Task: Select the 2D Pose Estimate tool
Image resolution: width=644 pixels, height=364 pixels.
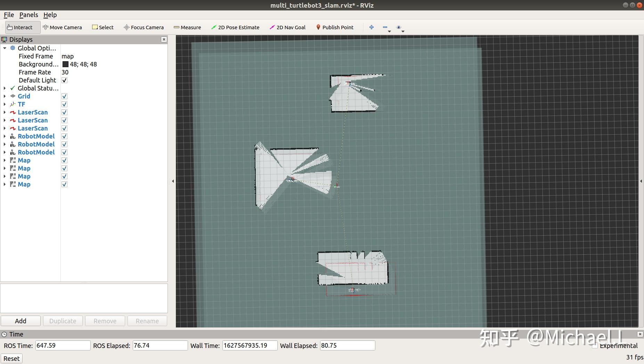Action: pyautogui.click(x=235, y=27)
